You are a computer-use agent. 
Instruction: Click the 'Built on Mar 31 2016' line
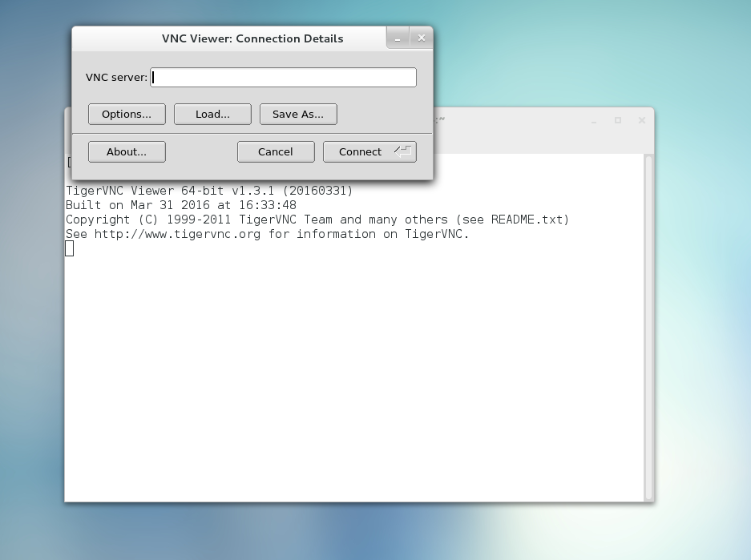181,205
